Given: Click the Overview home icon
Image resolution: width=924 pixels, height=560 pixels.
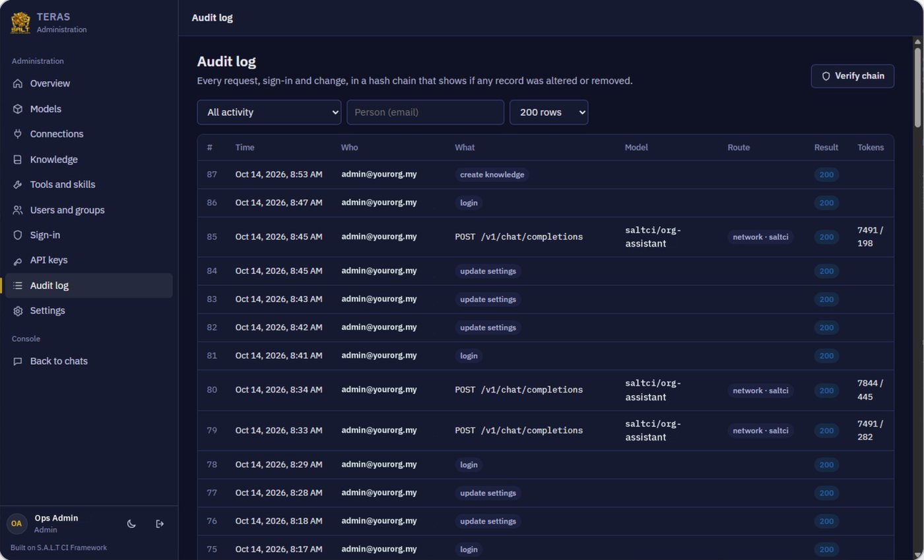Looking at the screenshot, I should point(18,84).
